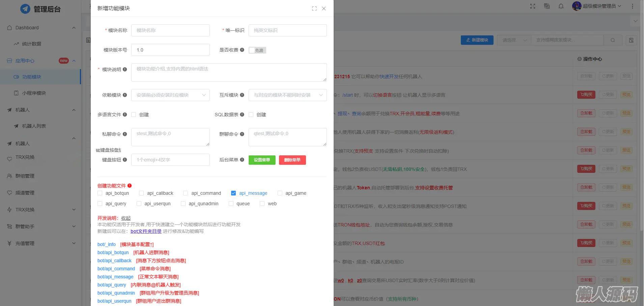The image size is (644, 306).
Task: Uncheck the api_message checkbox
Action: [233, 193]
